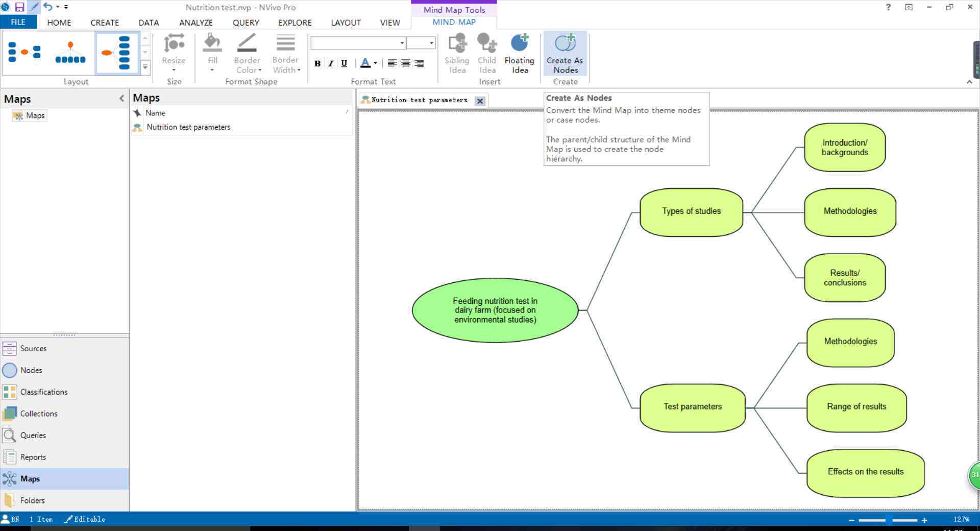Screen dimensions: 980x531
Task: Open Sources in the navigation pane
Action: click(x=64, y=349)
